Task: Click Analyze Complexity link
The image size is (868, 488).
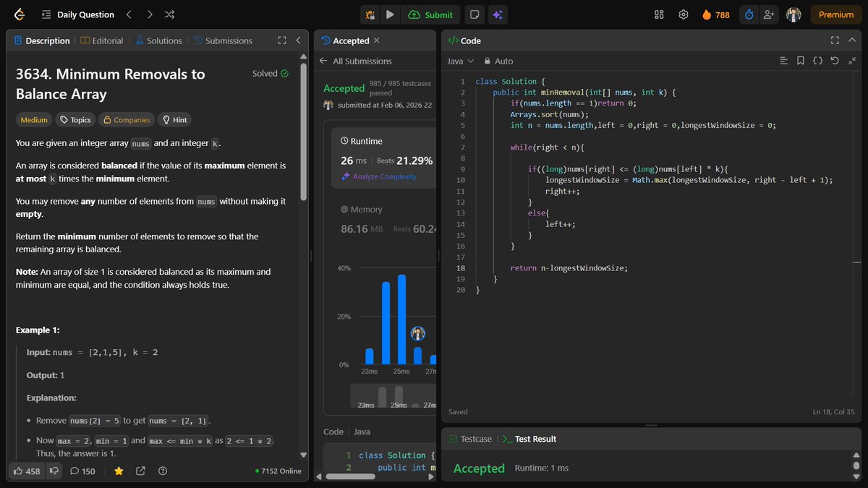Action: (x=379, y=176)
